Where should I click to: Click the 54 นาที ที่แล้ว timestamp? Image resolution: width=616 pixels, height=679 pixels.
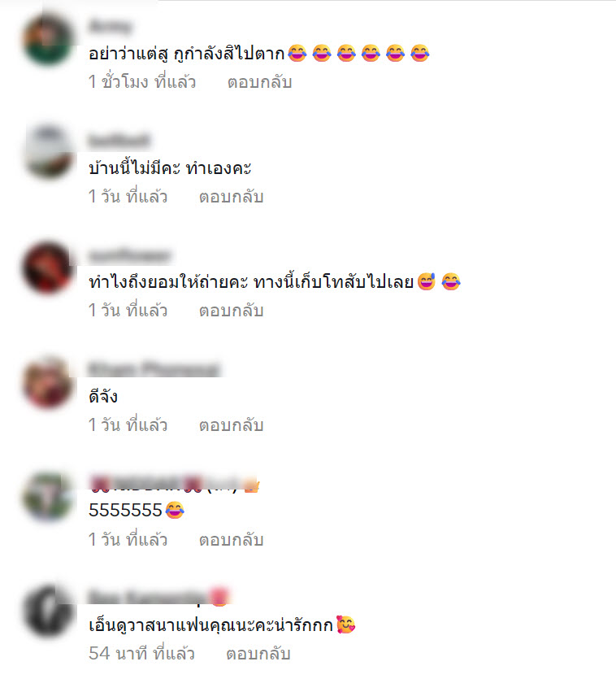141,653
